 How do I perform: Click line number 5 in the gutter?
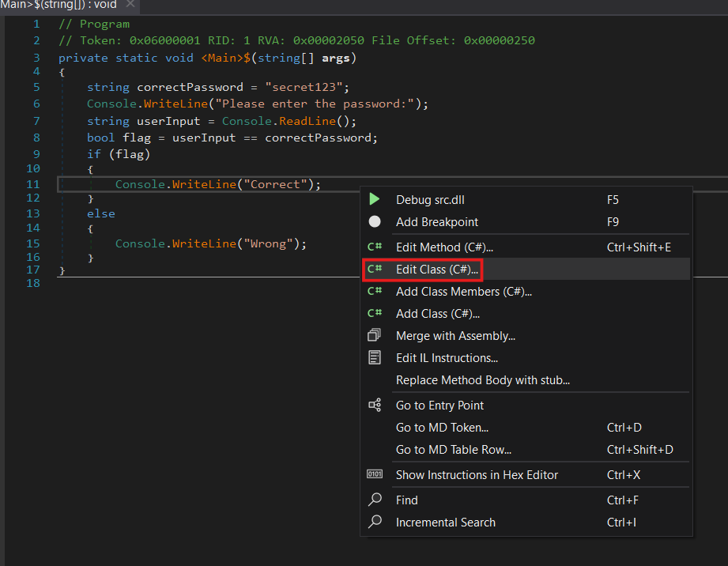[x=36, y=87]
